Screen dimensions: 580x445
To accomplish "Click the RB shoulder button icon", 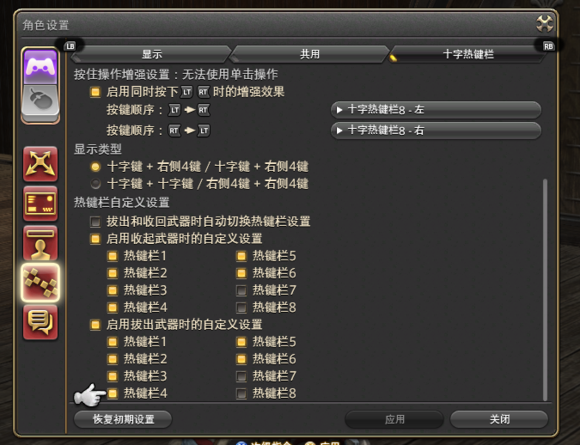I will 548,46.
